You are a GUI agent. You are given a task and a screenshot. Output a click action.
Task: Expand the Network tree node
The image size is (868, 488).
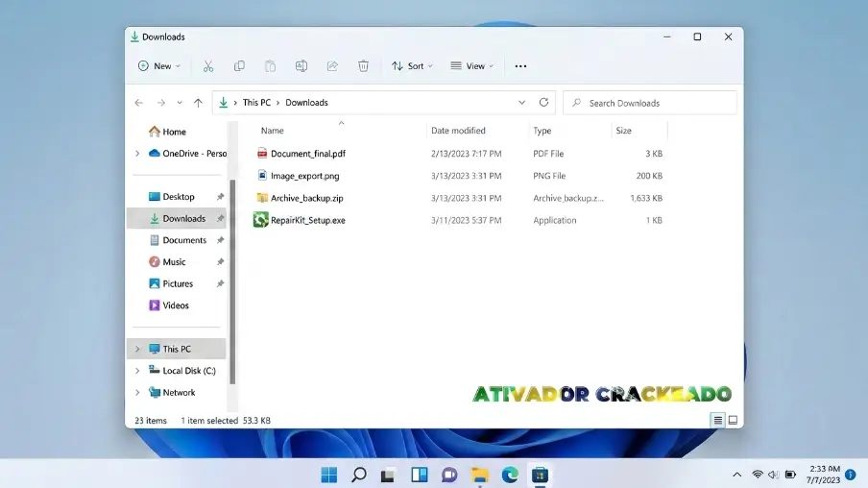(137, 392)
